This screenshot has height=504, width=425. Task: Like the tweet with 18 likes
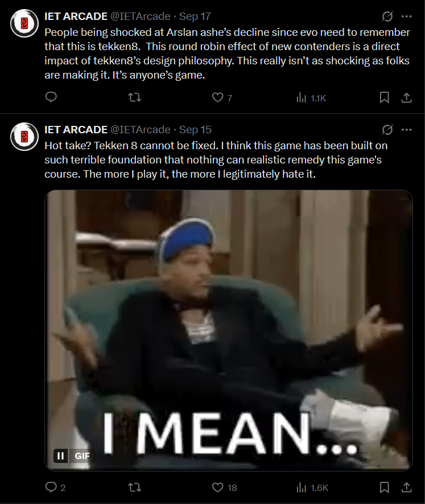(225, 487)
